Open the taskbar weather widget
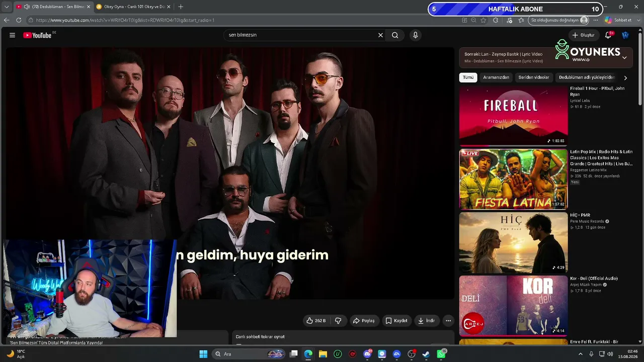The width and height of the screenshot is (644, 362). click(x=16, y=354)
